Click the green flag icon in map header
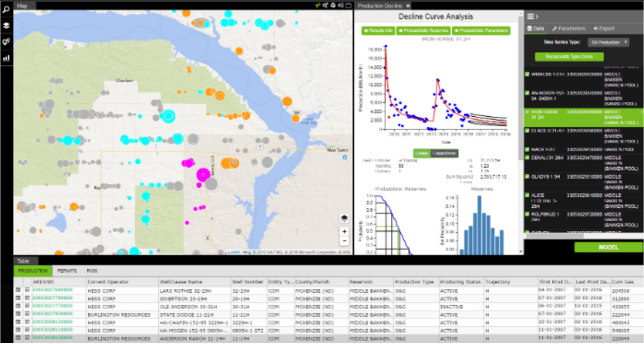 click(x=318, y=5)
